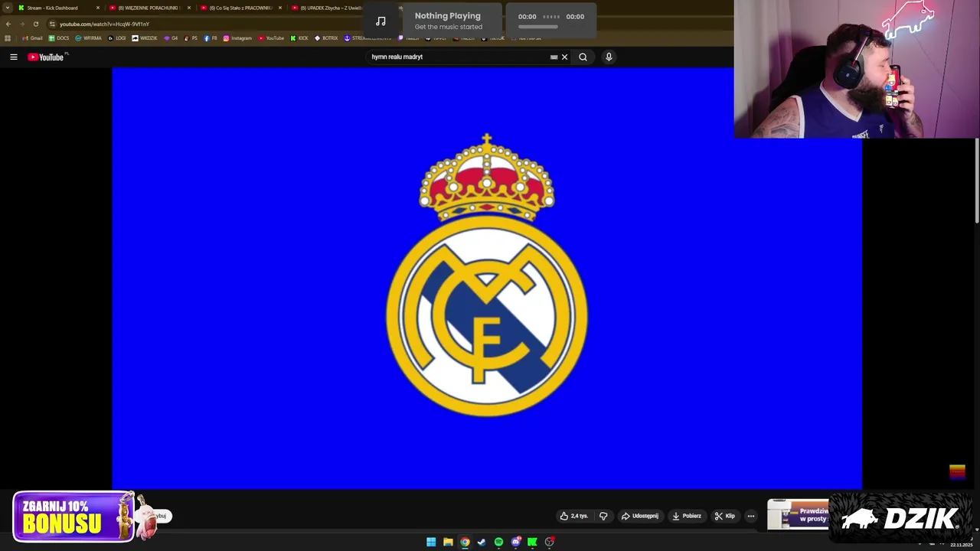980x551 pixels.
Task: Click the Nothing Playing media card
Action: pyautogui.click(x=453, y=21)
